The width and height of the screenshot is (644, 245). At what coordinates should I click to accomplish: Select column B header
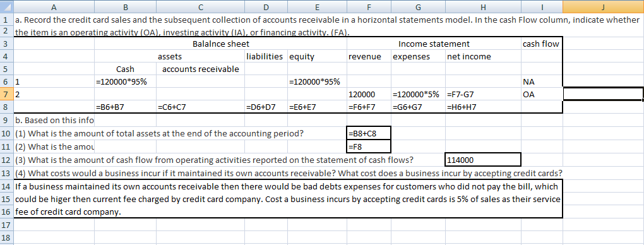point(125,6)
